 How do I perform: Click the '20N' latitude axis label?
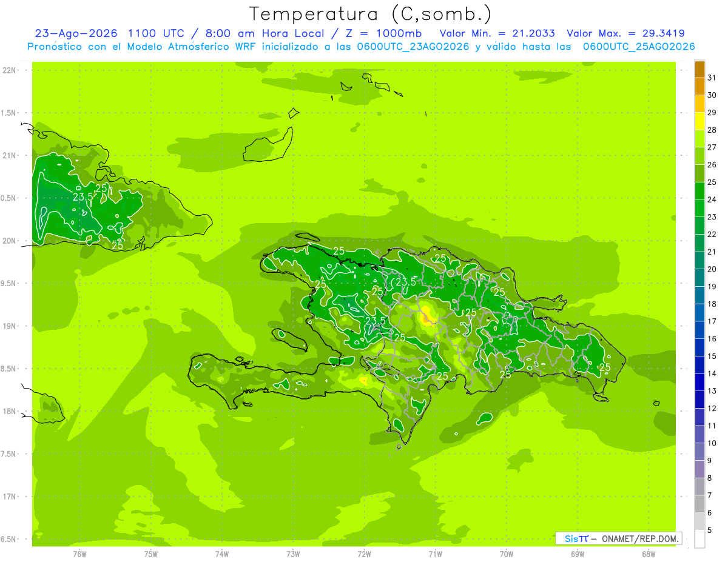[10, 241]
